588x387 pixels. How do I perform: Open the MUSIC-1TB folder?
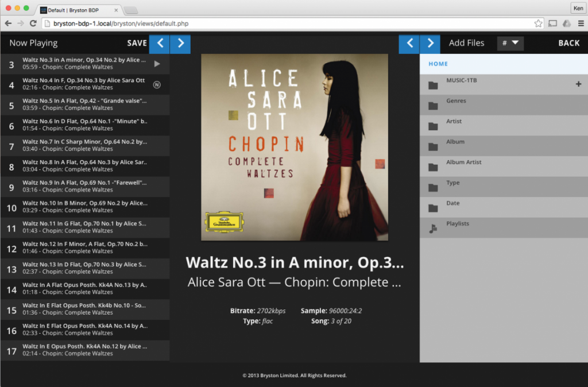point(504,84)
